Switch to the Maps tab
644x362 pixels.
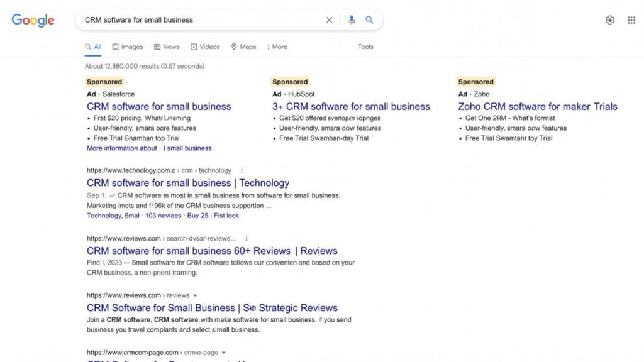[243, 47]
